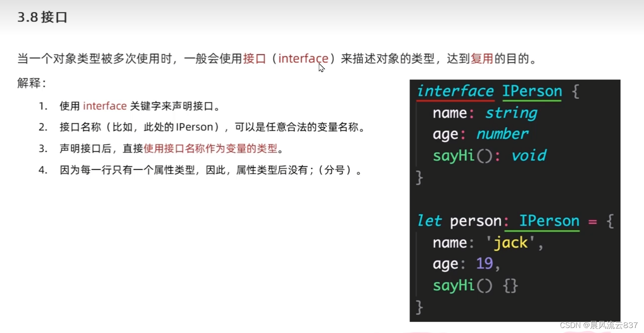Click list item 4 about no semicolon
Image resolution: width=644 pixels, height=333 pixels.
(201, 170)
